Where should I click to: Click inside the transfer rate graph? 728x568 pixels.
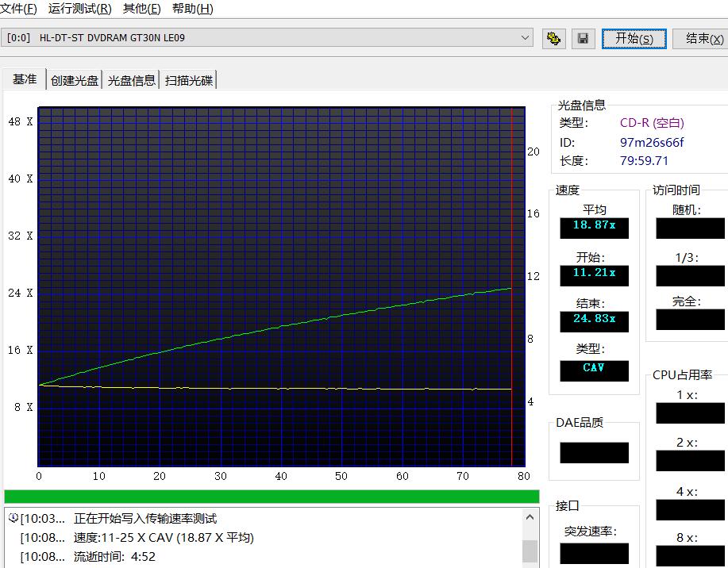coord(278,286)
